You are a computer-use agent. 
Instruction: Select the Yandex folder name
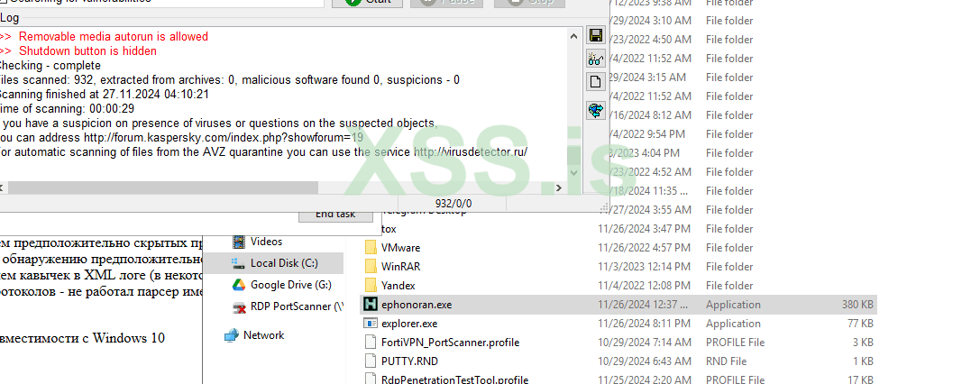coord(398,286)
